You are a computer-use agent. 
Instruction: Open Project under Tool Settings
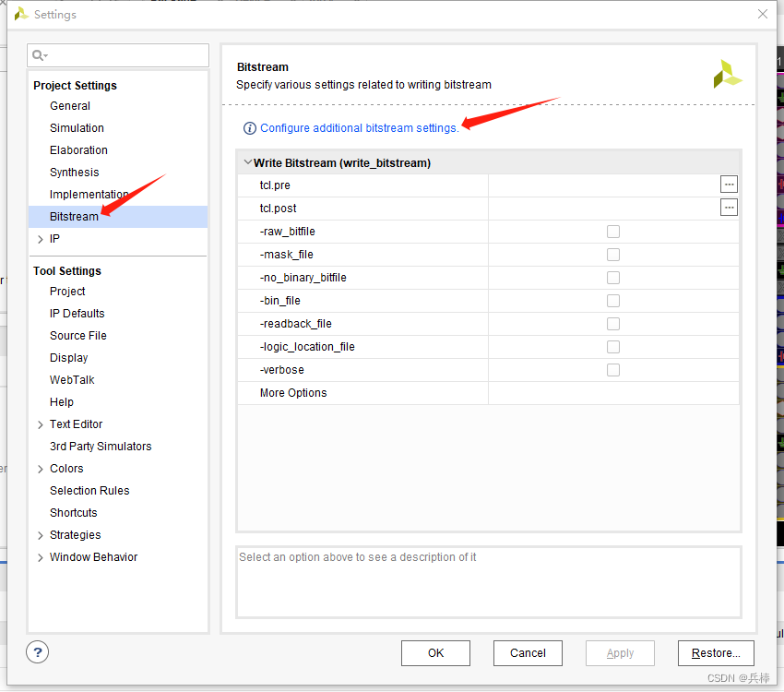(67, 291)
